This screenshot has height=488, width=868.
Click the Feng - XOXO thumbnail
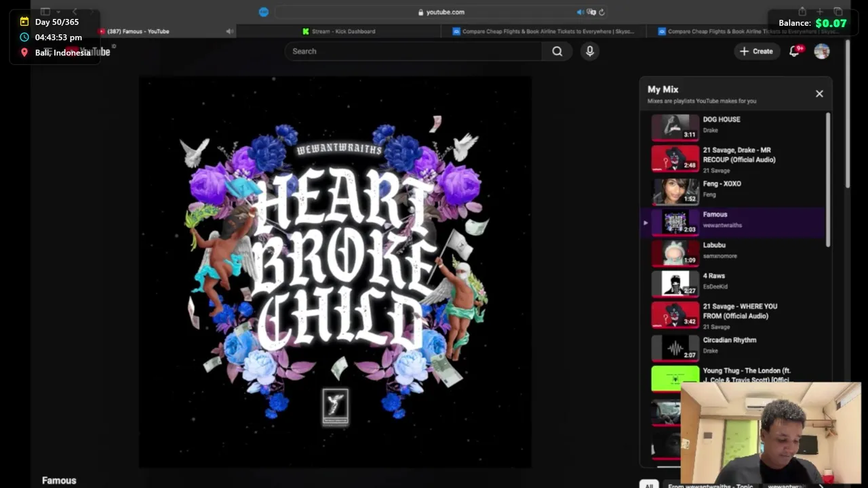click(x=675, y=191)
